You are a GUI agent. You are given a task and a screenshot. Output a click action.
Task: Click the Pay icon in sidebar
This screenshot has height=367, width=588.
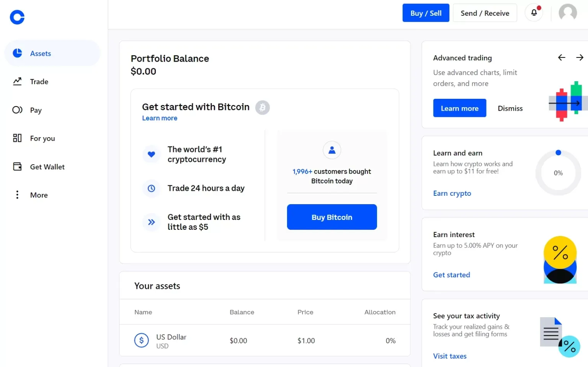pyautogui.click(x=17, y=110)
